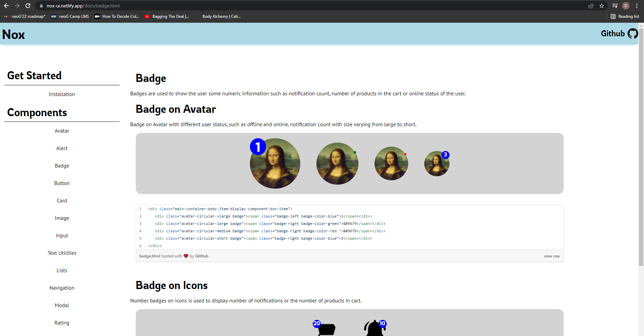Open the neoG Camp LMS bookmark
The width and height of the screenshot is (644, 336).
coord(70,16)
